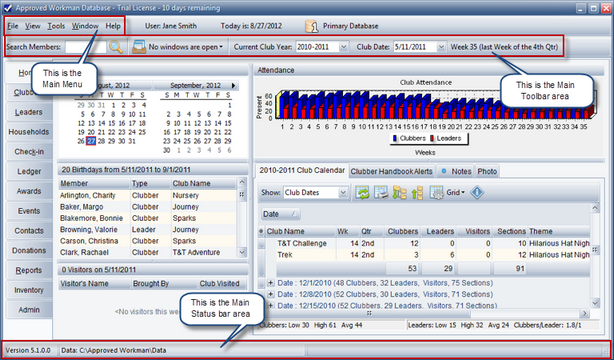Sort birthdays by Club Name column
This screenshot has height=360, width=614.
(x=204, y=183)
